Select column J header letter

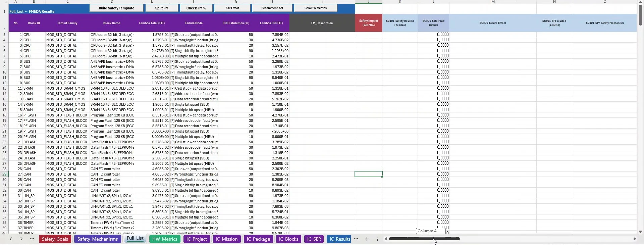(x=368, y=2)
